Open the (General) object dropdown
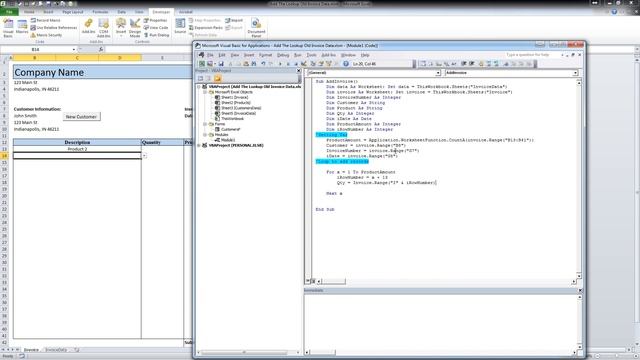This screenshot has width=640, height=360. (x=438, y=73)
